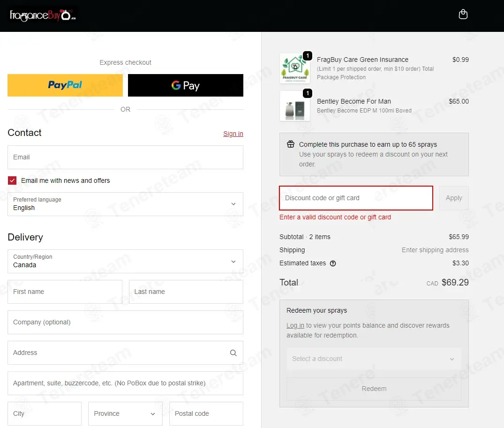Click the 'Enter shipping address' shipping text
Viewport: 504px width, 428px height.
click(435, 250)
